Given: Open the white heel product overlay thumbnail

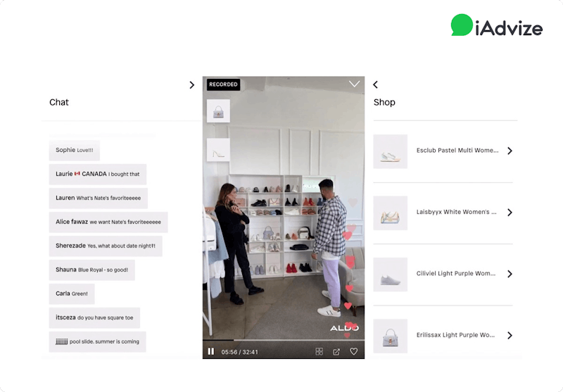Looking at the screenshot, I should tap(218, 150).
